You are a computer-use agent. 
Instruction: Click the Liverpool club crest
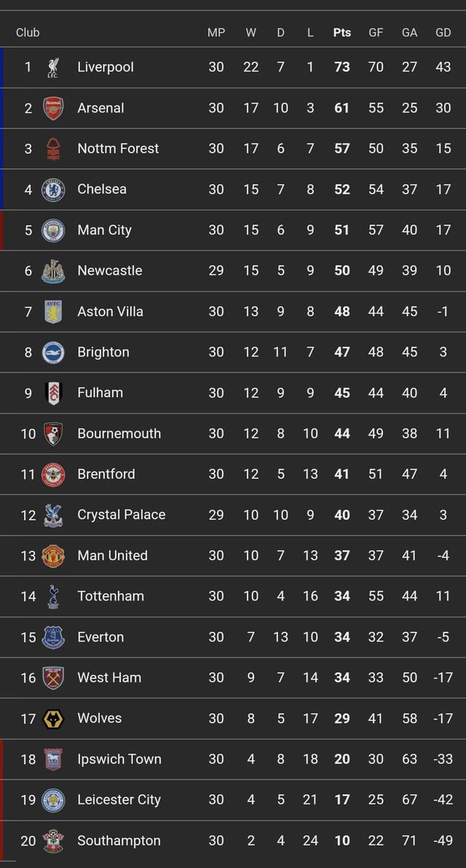tap(52, 67)
